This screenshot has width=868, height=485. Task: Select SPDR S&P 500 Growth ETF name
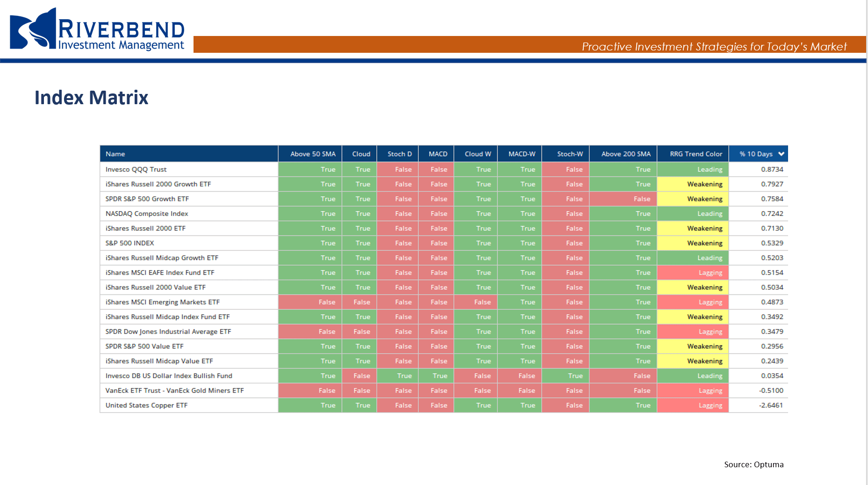click(147, 199)
